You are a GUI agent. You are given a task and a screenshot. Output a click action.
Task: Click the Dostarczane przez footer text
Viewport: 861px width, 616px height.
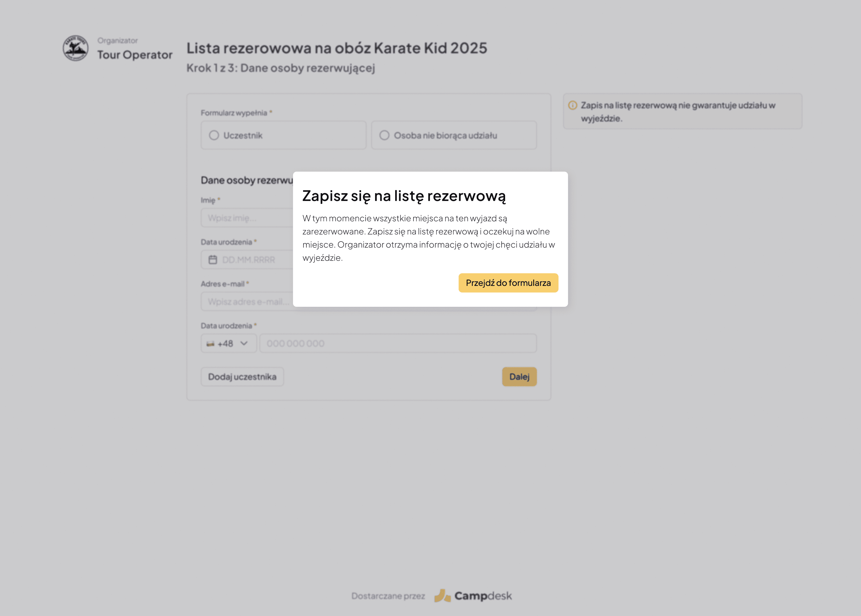388,596
